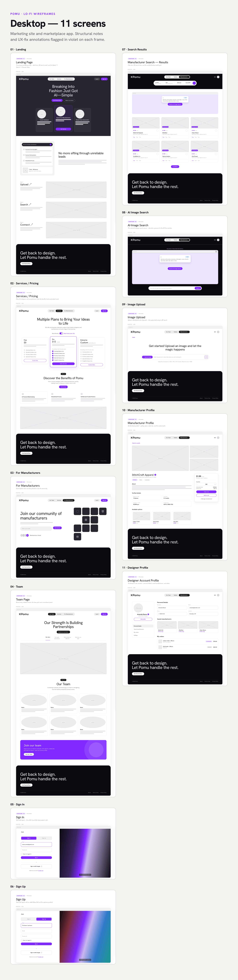Click purple search circle in Search Results filter bar
Image resolution: width=238 pixels, height=980 pixels.
194,83
